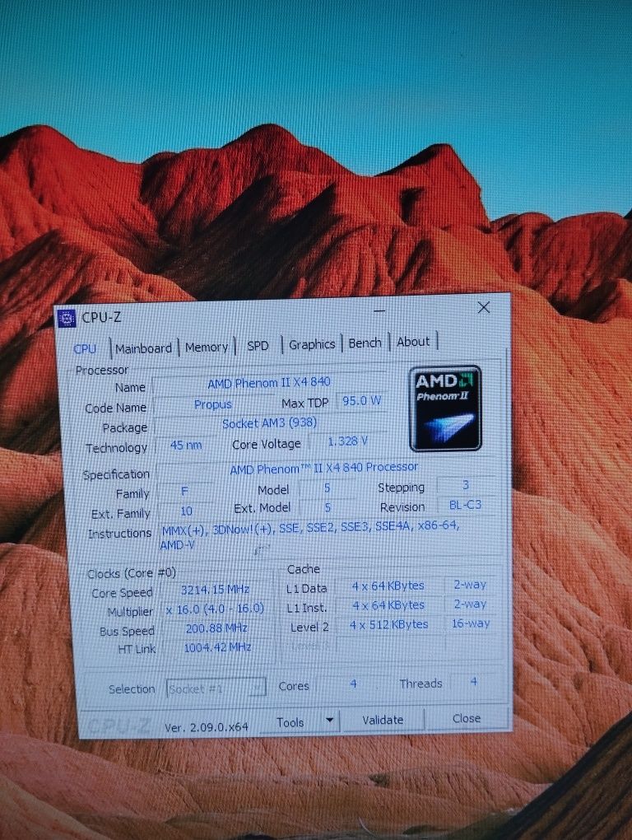Click the bus speed value 200.88 MHz
Image resolution: width=632 pixels, height=840 pixels.
tap(216, 628)
